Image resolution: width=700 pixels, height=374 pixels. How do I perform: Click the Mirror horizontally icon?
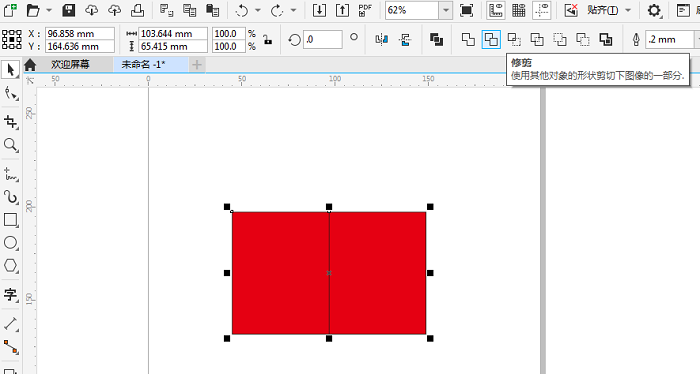tap(382, 40)
